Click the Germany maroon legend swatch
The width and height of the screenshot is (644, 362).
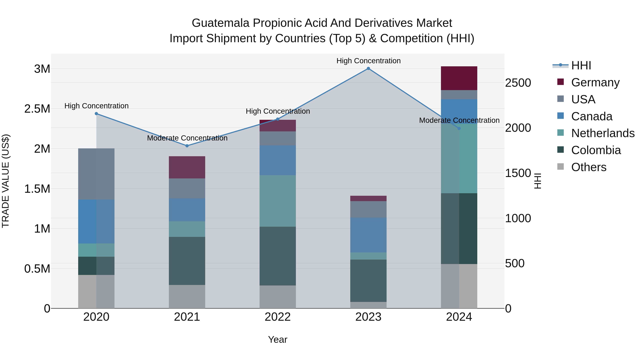pos(561,82)
